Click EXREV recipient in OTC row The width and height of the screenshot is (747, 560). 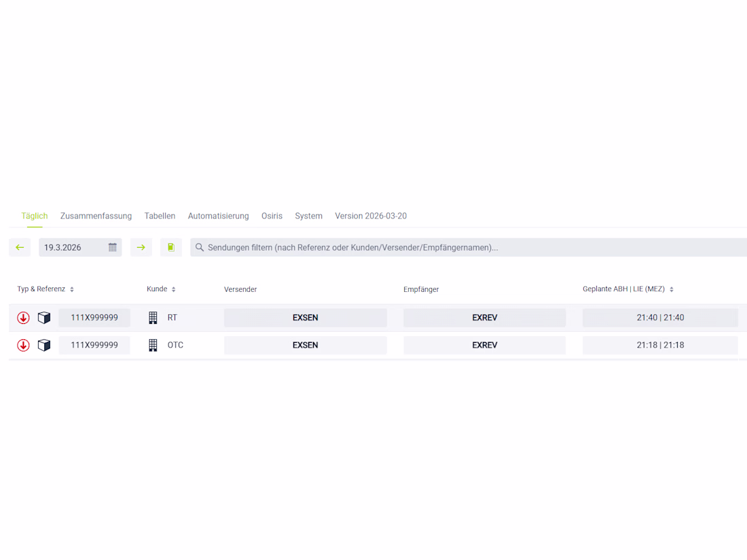click(x=484, y=346)
